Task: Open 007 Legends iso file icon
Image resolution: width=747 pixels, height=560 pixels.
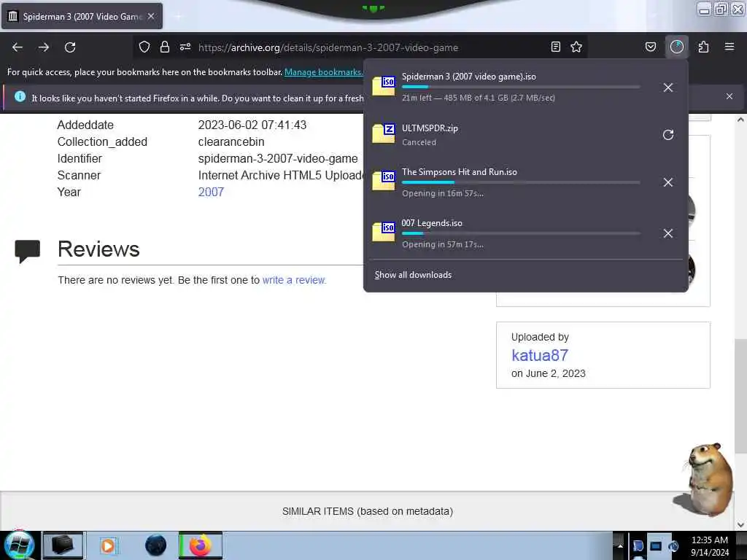Action: click(384, 232)
